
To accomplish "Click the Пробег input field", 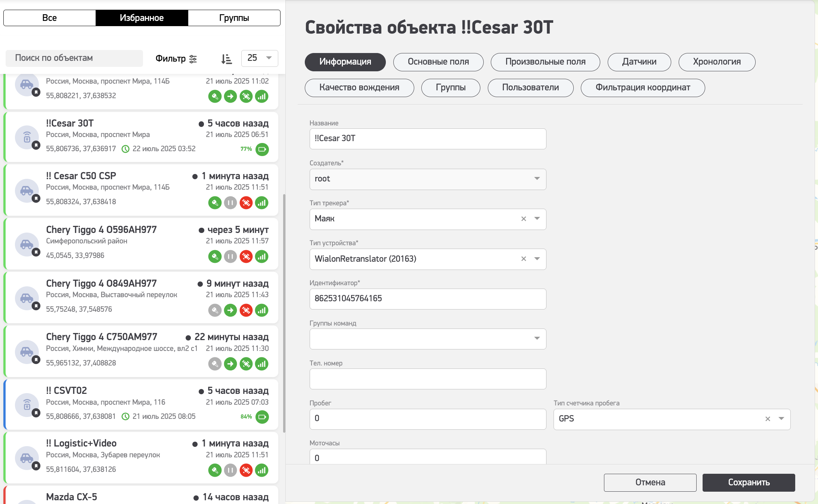I will pos(428,419).
